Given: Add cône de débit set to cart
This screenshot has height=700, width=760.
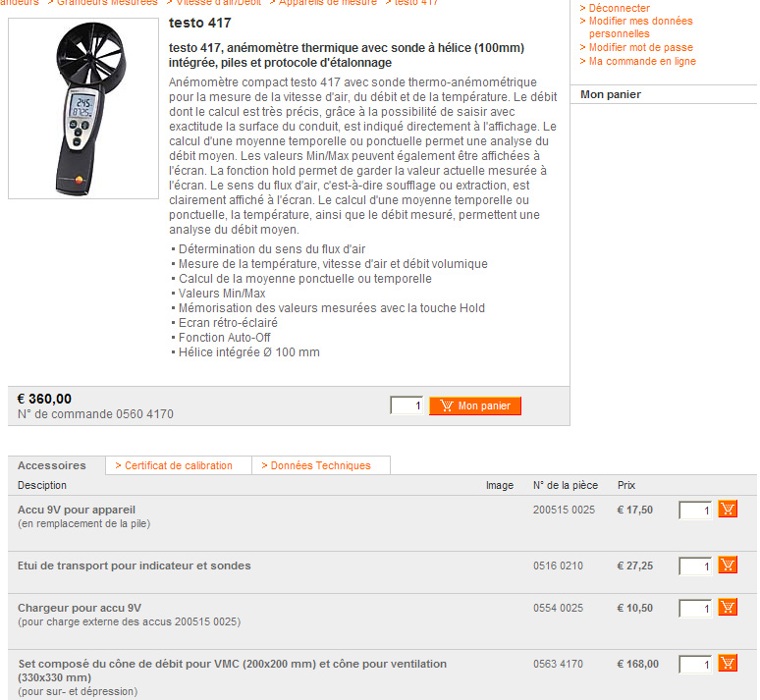Looking at the screenshot, I should 728,663.
